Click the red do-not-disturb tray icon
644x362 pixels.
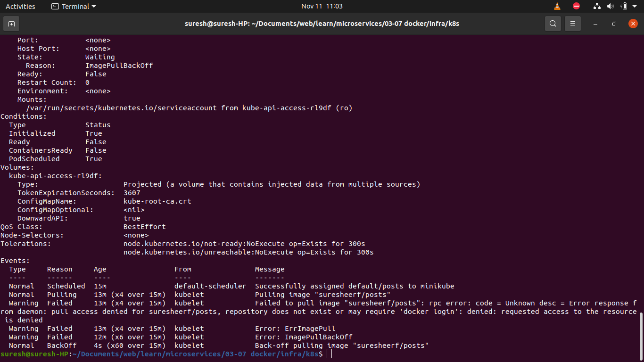[x=576, y=6]
